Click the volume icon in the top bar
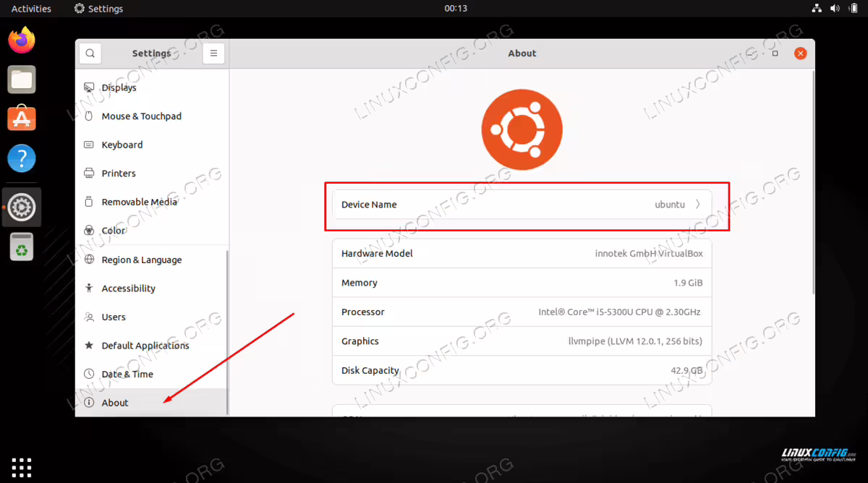The width and height of the screenshot is (868, 483). pyautogui.click(x=836, y=9)
